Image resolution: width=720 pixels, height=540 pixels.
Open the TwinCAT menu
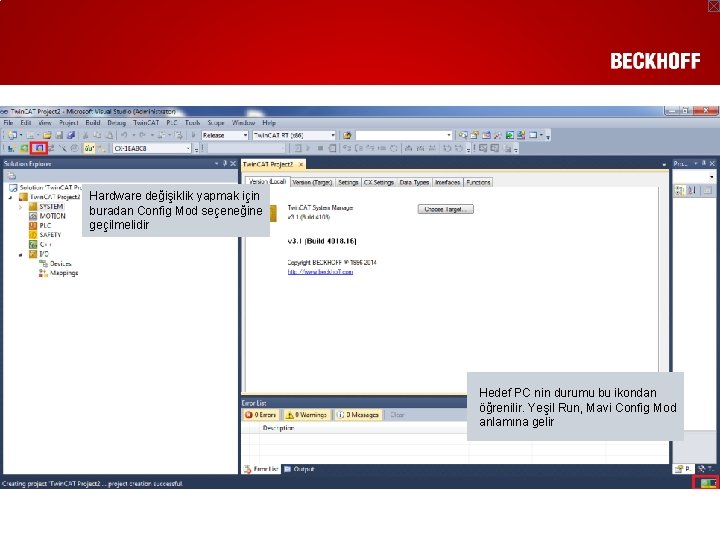[146, 123]
